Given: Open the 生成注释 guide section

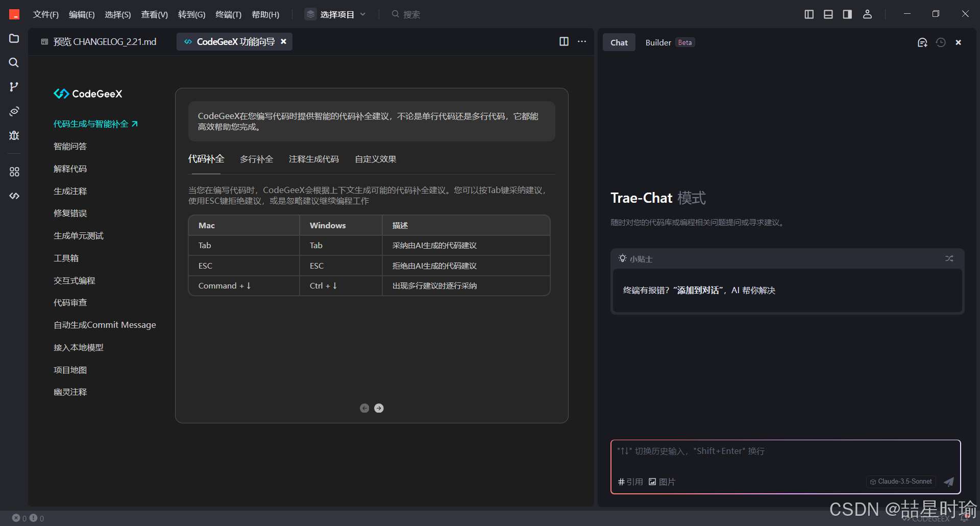Looking at the screenshot, I should pos(70,191).
